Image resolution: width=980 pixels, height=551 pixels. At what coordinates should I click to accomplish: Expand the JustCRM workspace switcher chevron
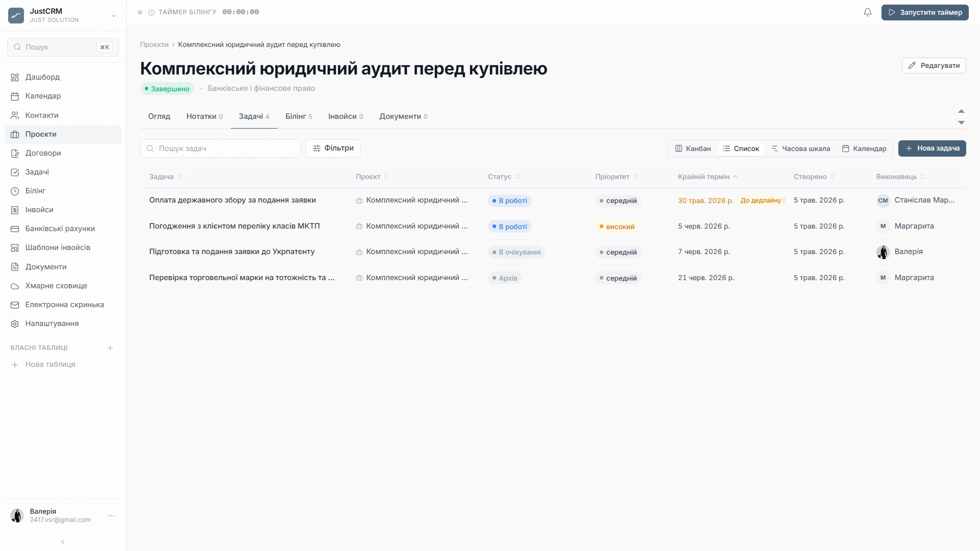114,16
